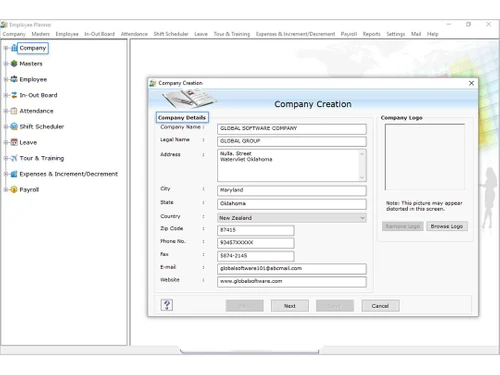Click the empty Company Logo preview box
Viewport: 500px width, 375px height.
point(425,157)
